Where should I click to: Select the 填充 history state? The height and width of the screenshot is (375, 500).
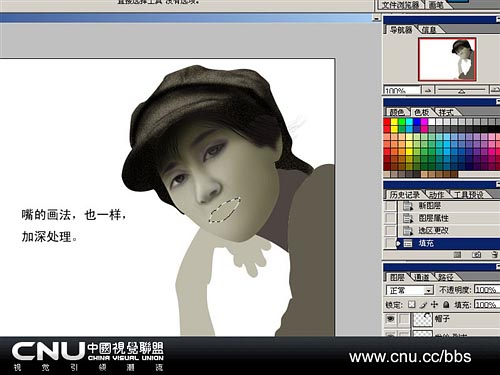click(448, 243)
